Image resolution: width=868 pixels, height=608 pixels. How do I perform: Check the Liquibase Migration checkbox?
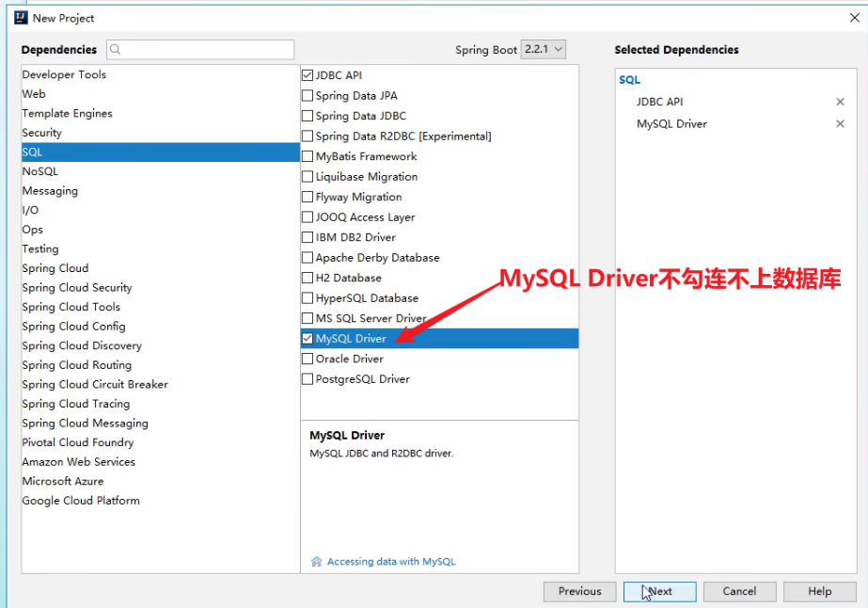[308, 176]
